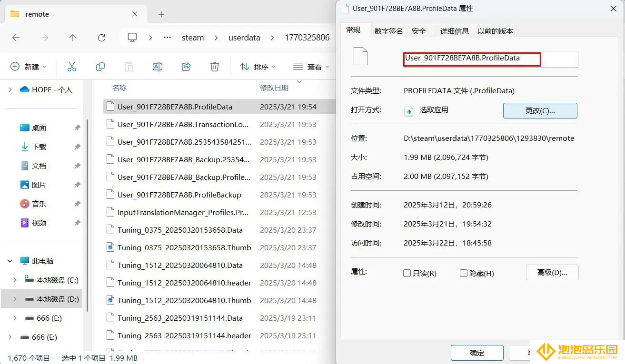Open a new tab with plus

(161, 14)
